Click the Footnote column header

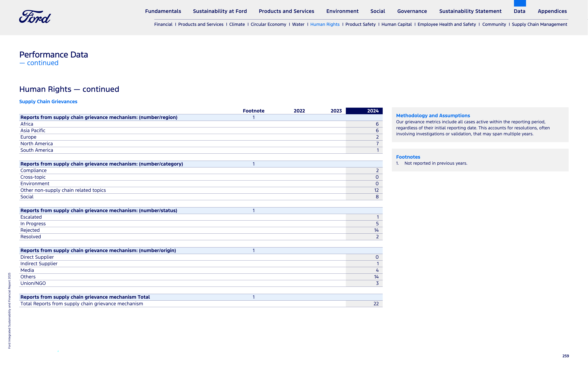[x=254, y=111]
